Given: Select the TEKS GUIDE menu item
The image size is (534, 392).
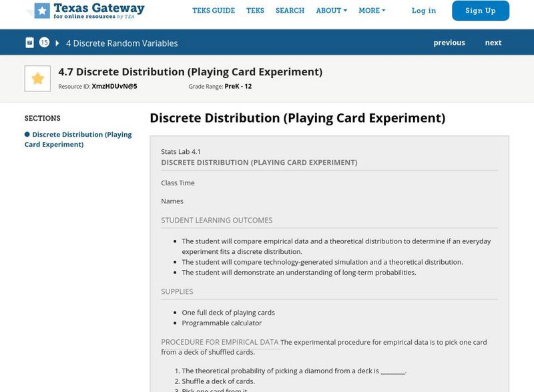Looking at the screenshot, I should click(x=214, y=11).
